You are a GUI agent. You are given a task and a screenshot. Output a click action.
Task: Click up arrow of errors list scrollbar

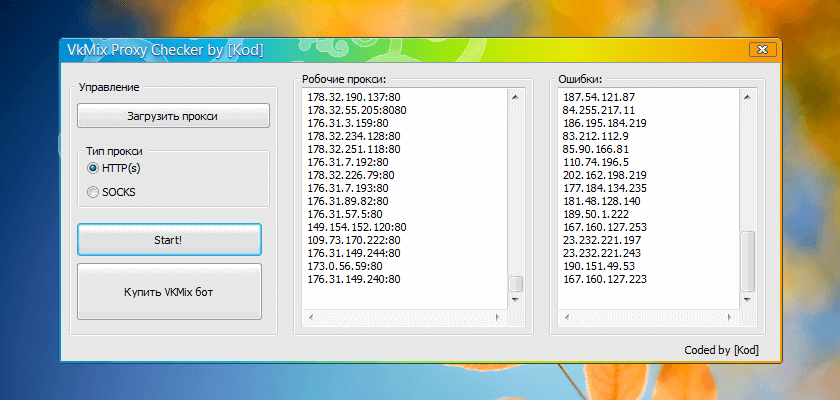click(747, 97)
